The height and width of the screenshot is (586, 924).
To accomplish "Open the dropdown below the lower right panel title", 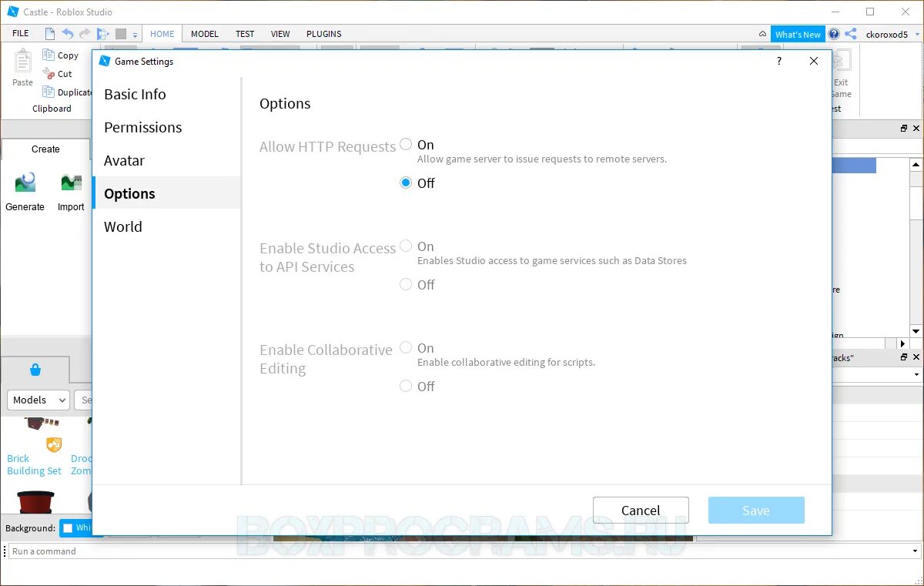I will coord(916,374).
